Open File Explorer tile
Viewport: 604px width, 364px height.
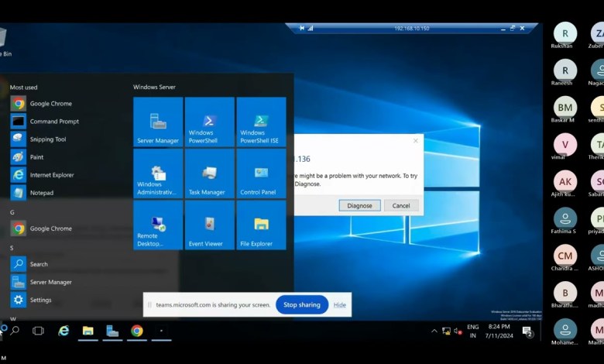[261, 225]
